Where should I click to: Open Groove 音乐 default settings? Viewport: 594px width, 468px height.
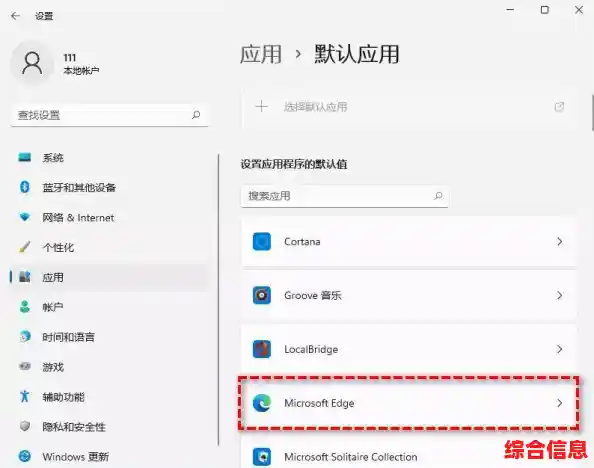pos(409,295)
